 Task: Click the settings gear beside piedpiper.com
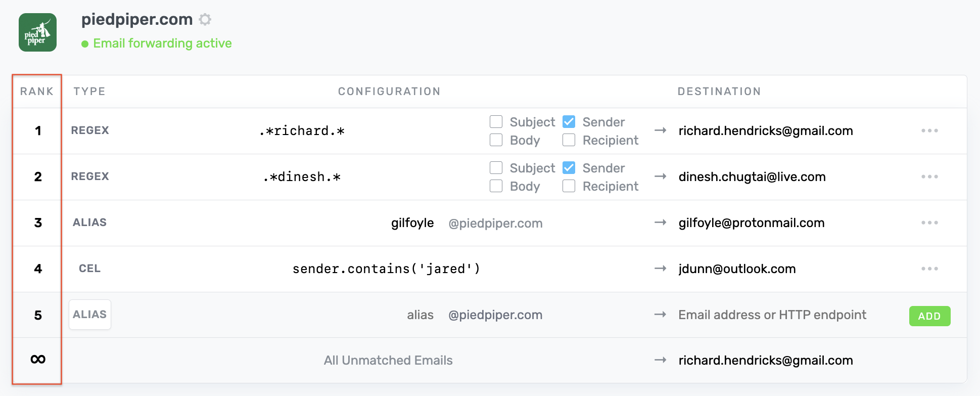point(205,20)
